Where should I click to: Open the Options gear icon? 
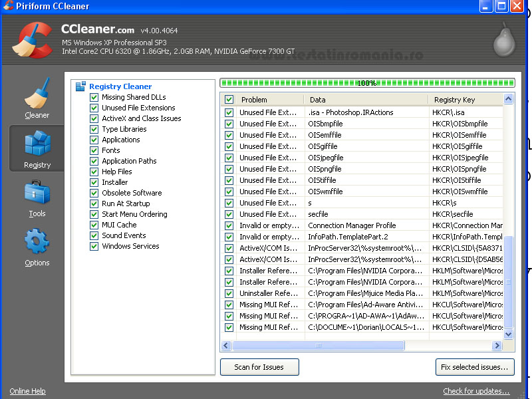pos(37,242)
